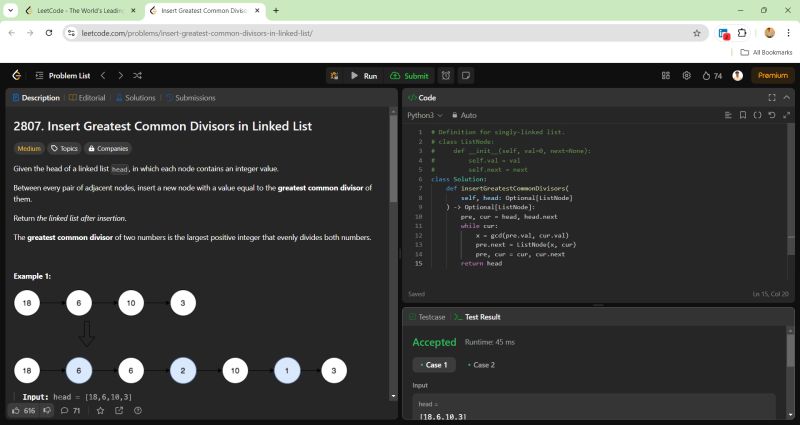This screenshot has height=425, width=800.
Task: Switch to the Editorial tab
Action: pyautogui.click(x=87, y=98)
